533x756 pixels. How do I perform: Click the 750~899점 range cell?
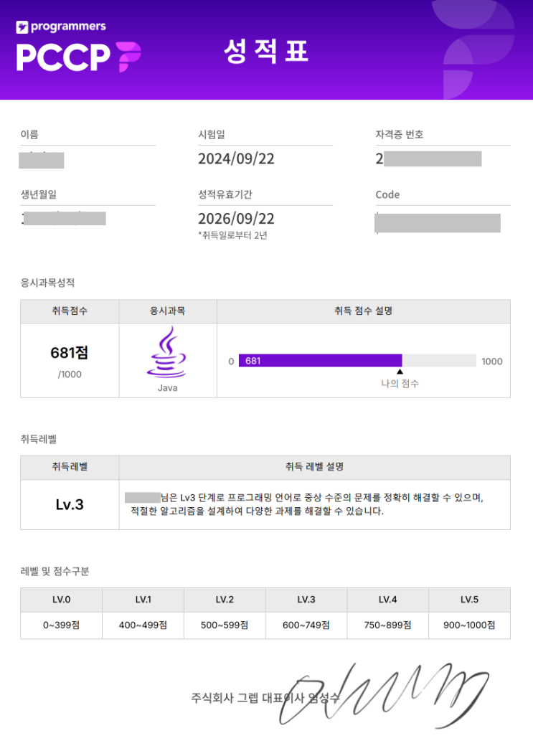pos(387,625)
